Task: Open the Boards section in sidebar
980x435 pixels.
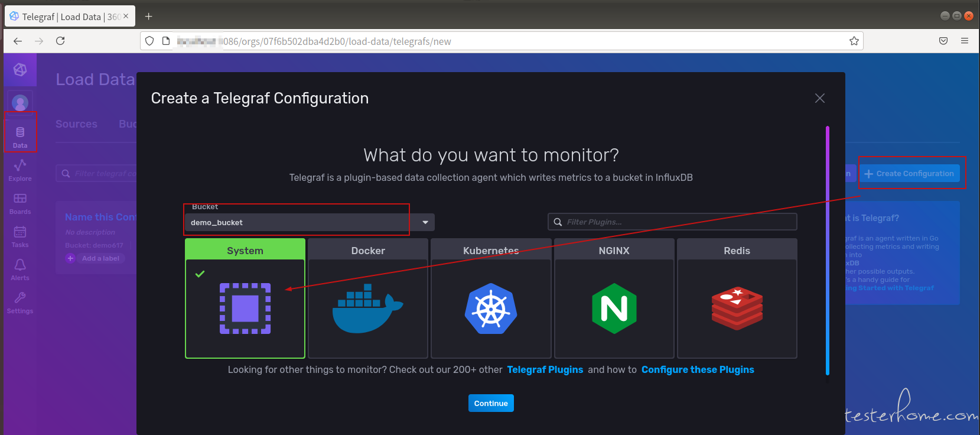Action: click(20, 203)
